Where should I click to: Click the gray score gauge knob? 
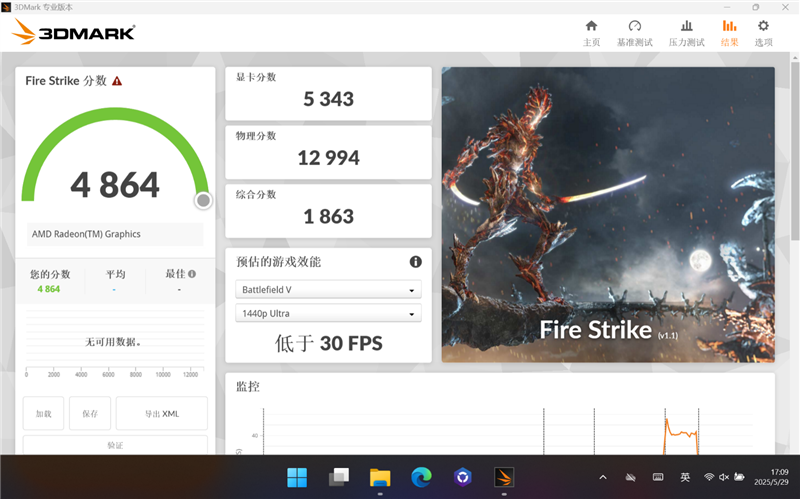203,201
